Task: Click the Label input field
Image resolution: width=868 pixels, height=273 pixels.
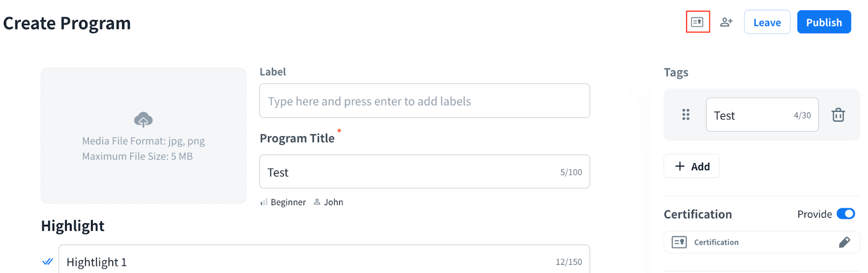Action: [x=424, y=101]
